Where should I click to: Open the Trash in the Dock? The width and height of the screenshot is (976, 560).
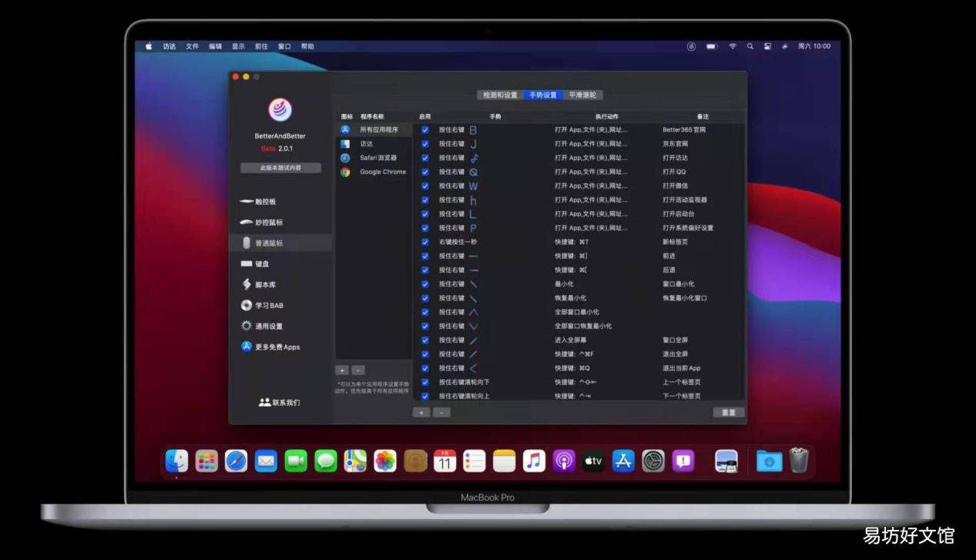tap(799, 461)
